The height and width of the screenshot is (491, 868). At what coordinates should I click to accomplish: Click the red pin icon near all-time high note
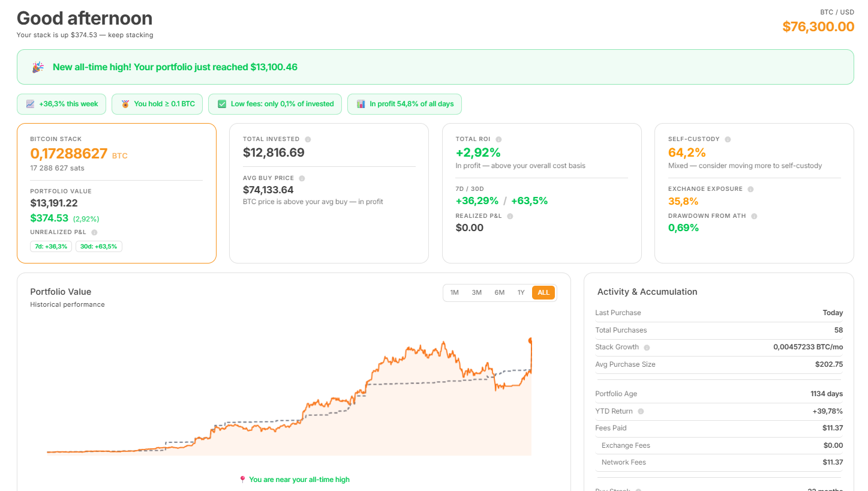pos(242,480)
